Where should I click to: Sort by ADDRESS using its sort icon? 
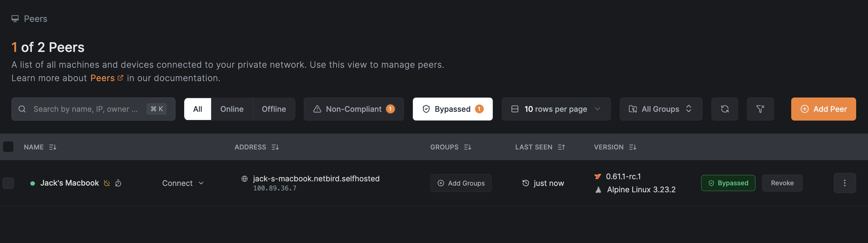tap(275, 147)
